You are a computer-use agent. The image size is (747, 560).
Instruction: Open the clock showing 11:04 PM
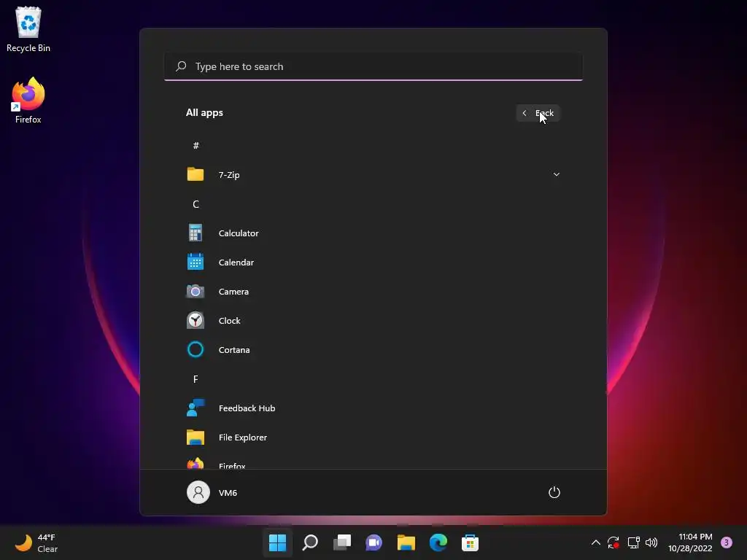point(690,542)
